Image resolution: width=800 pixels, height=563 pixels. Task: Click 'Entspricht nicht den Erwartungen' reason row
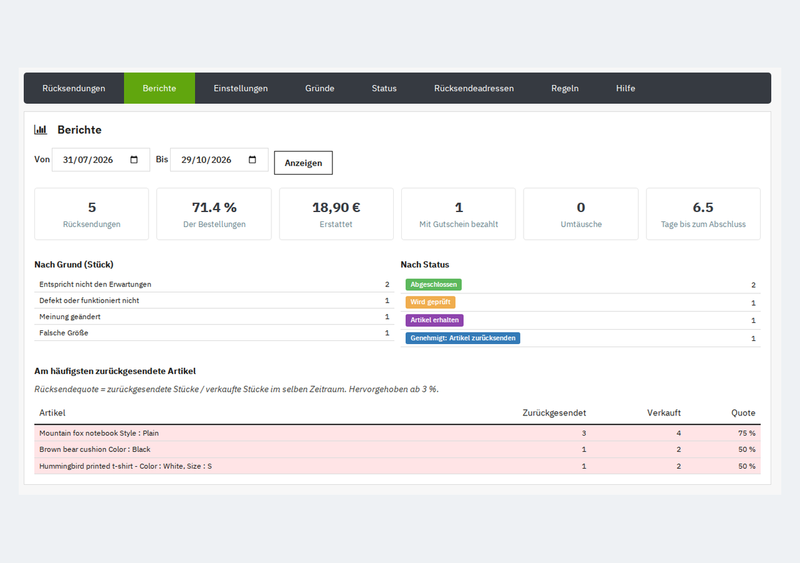coord(214,284)
